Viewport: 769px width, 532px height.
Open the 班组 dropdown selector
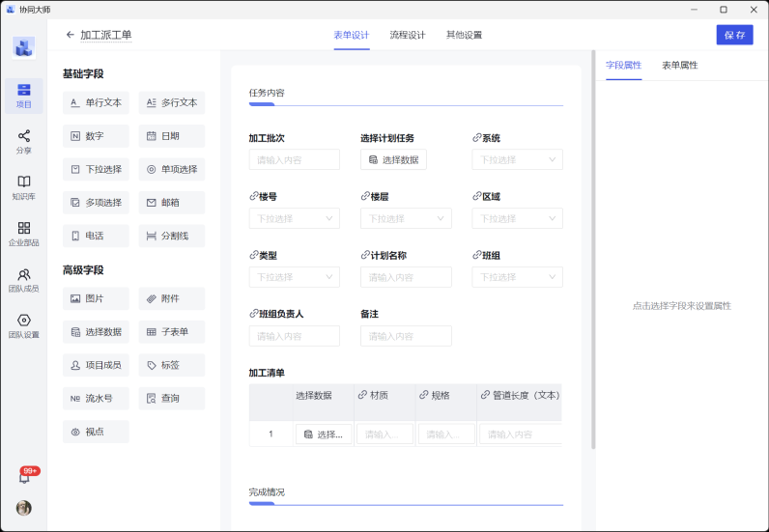[517, 277]
